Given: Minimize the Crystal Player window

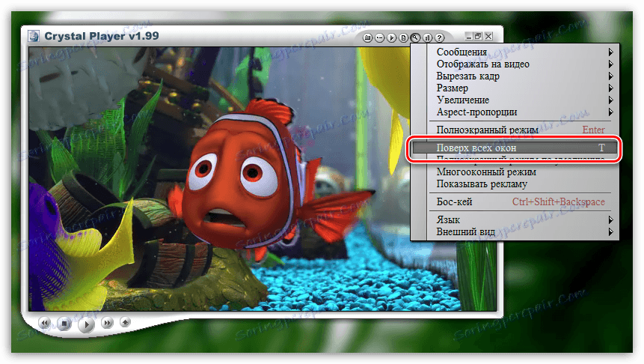Looking at the screenshot, I should click(469, 36).
